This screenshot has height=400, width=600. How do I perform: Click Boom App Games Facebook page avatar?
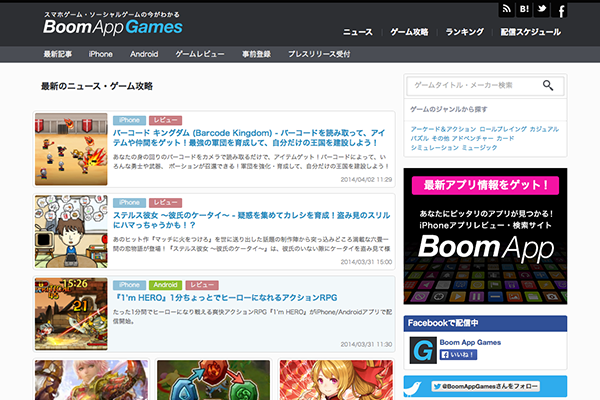pyautogui.click(x=424, y=349)
